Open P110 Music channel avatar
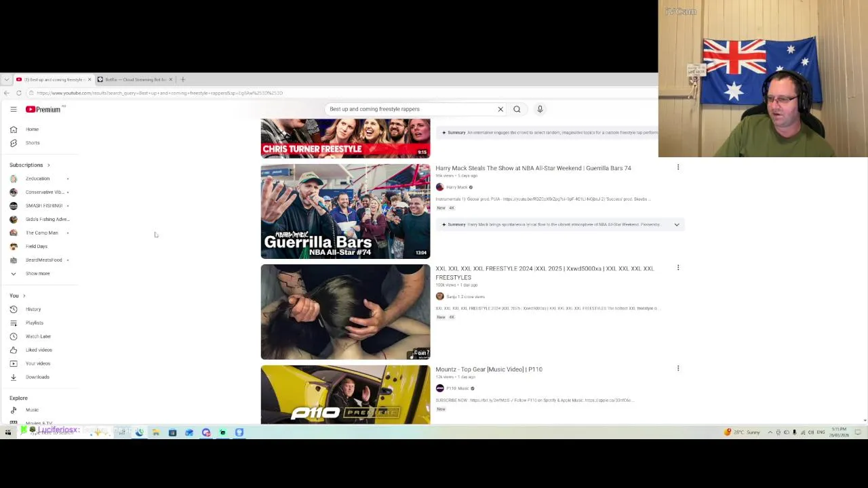Image resolution: width=868 pixels, height=488 pixels. pyautogui.click(x=439, y=388)
